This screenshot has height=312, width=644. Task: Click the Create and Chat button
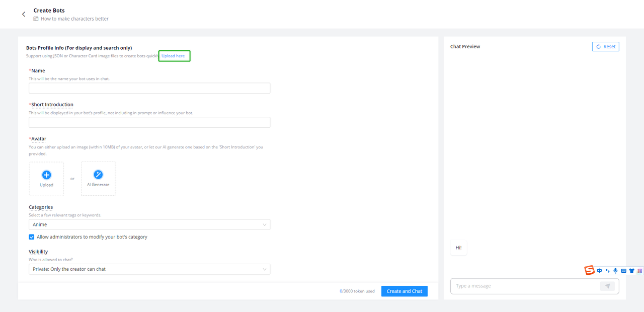coord(405,291)
